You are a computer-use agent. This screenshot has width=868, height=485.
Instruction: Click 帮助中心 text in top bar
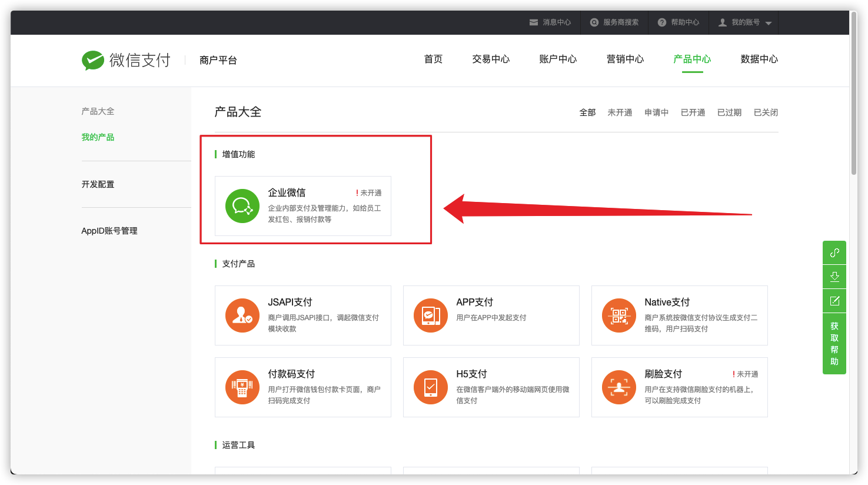click(685, 22)
